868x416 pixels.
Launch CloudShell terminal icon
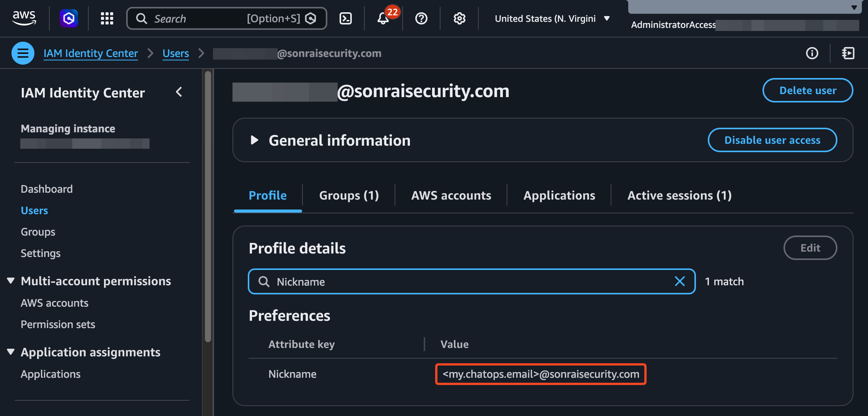346,18
